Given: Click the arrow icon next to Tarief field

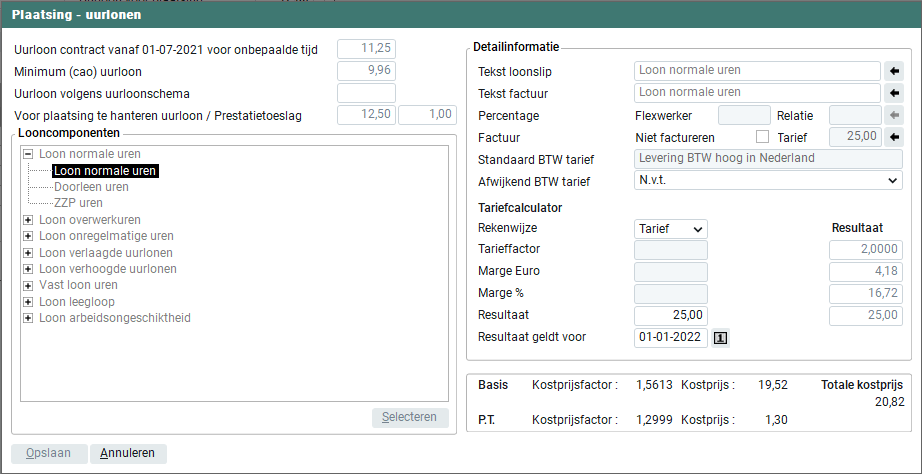Looking at the screenshot, I should (x=894, y=137).
